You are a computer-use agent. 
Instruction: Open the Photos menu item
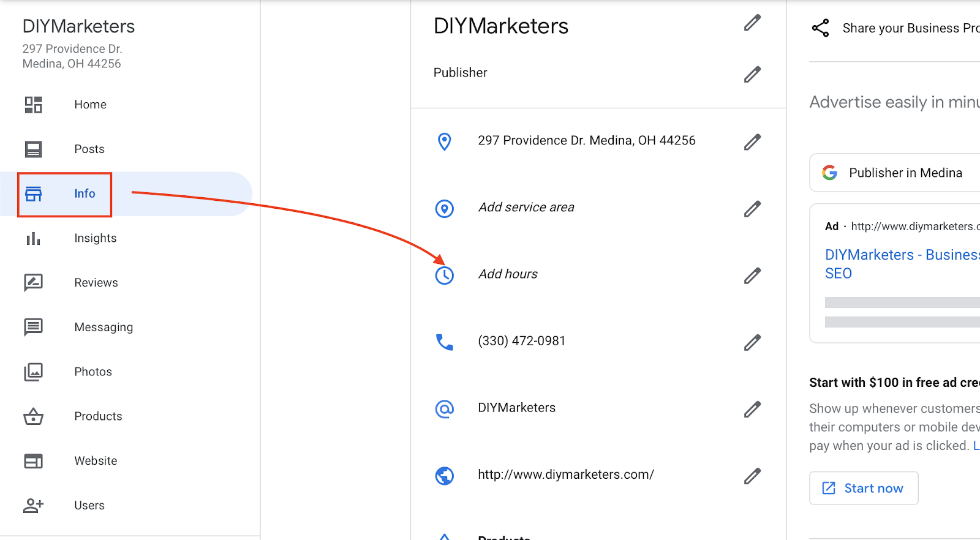tap(93, 372)
